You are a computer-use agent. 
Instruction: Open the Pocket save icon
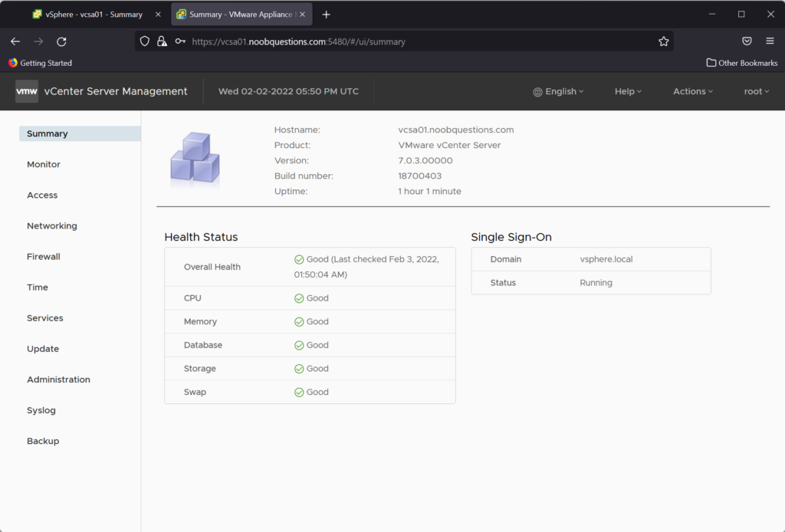click(747, 41)
